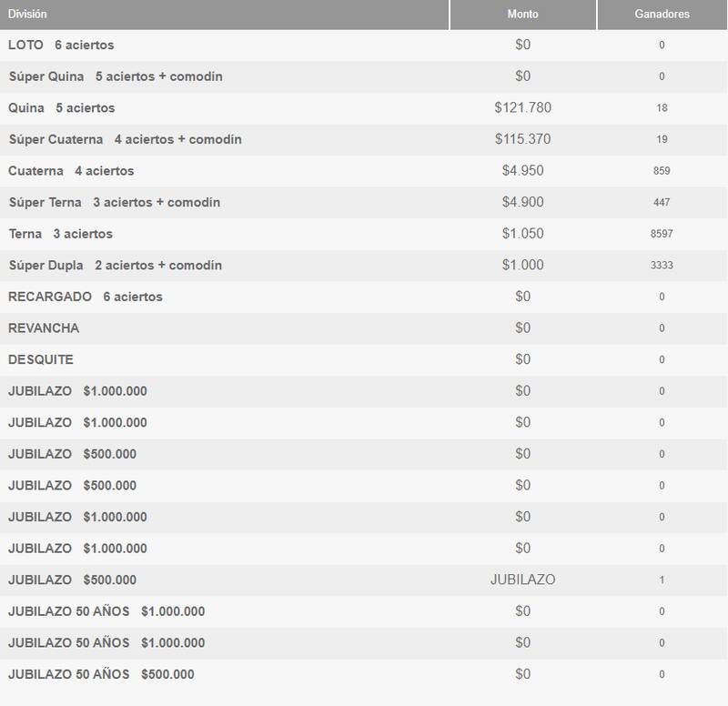
Task: Click the Monto column header
Action: click(522, 15)
